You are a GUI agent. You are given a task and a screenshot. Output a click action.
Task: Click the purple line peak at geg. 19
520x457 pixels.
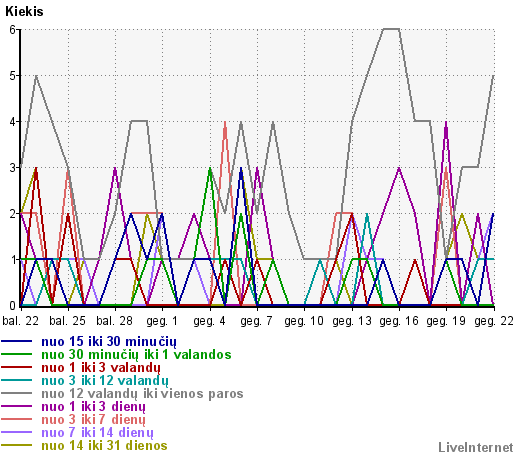(x=446, y=123)
